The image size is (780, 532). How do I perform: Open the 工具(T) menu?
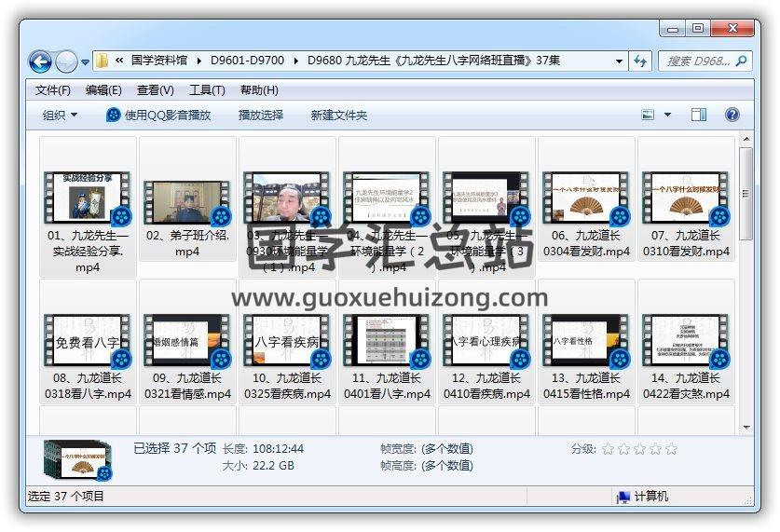click(x=207, y=90)
